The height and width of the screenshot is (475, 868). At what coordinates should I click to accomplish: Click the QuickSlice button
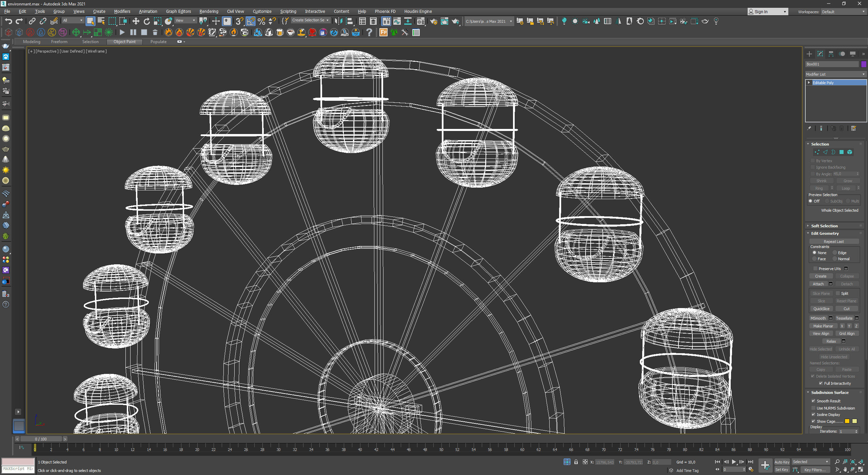pyautogui.click(x=821, y=308)
